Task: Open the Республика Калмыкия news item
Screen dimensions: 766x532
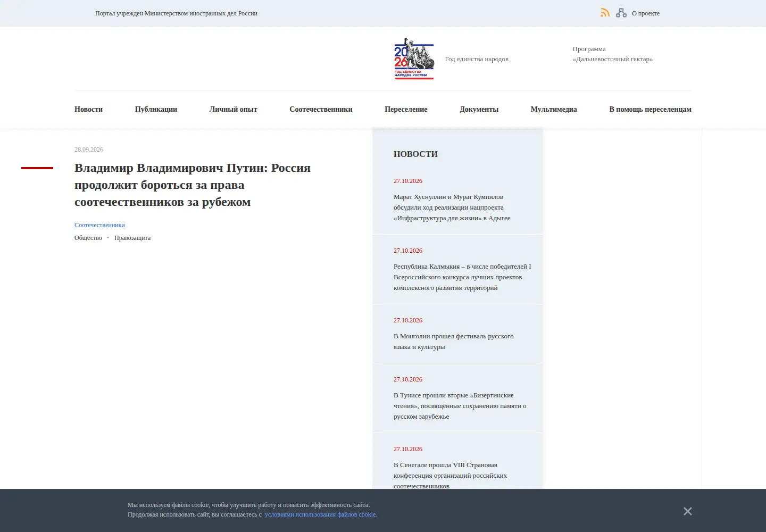Action: [462, 277]
